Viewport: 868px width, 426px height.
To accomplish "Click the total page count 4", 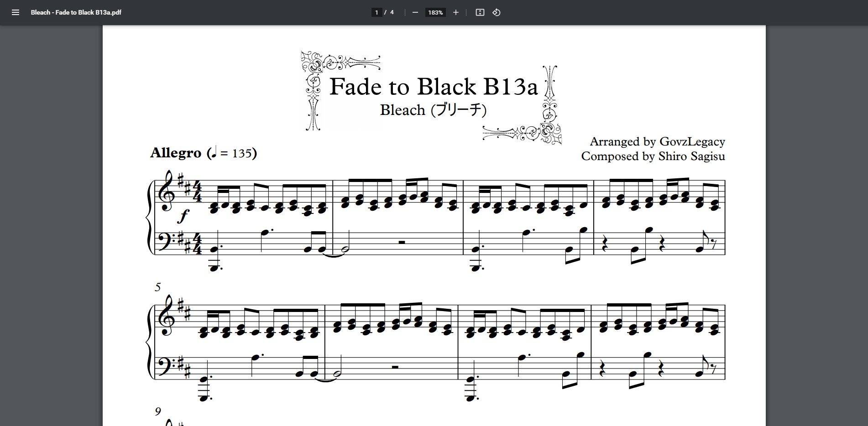I will tap(392, 12).
